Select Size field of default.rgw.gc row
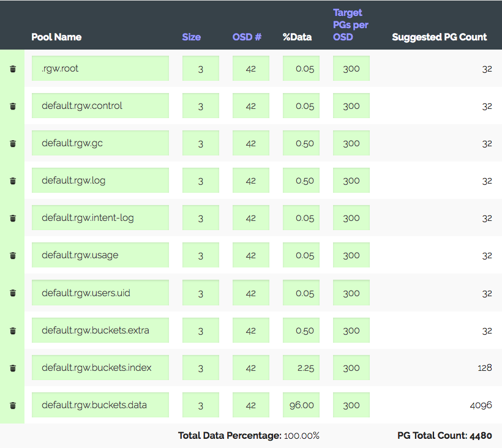The image size is (502, 448). pos(201,143)
